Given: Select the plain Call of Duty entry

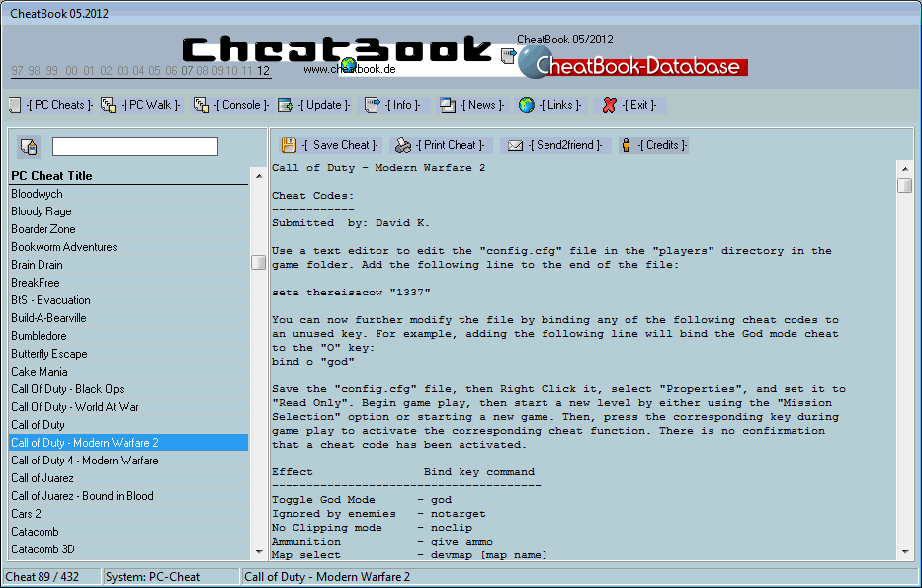Looking at the screenshot, I should click(x=128, y=425).
